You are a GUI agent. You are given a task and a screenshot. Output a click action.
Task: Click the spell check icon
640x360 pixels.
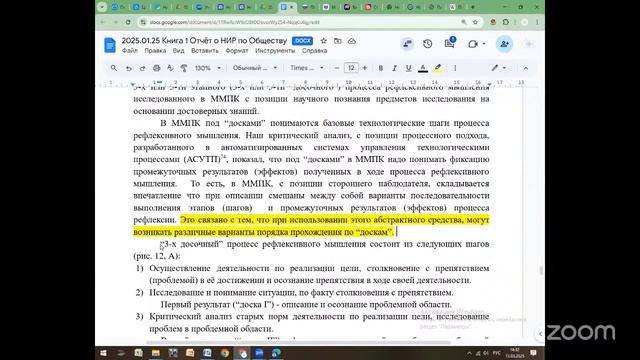tap(170, 68)
